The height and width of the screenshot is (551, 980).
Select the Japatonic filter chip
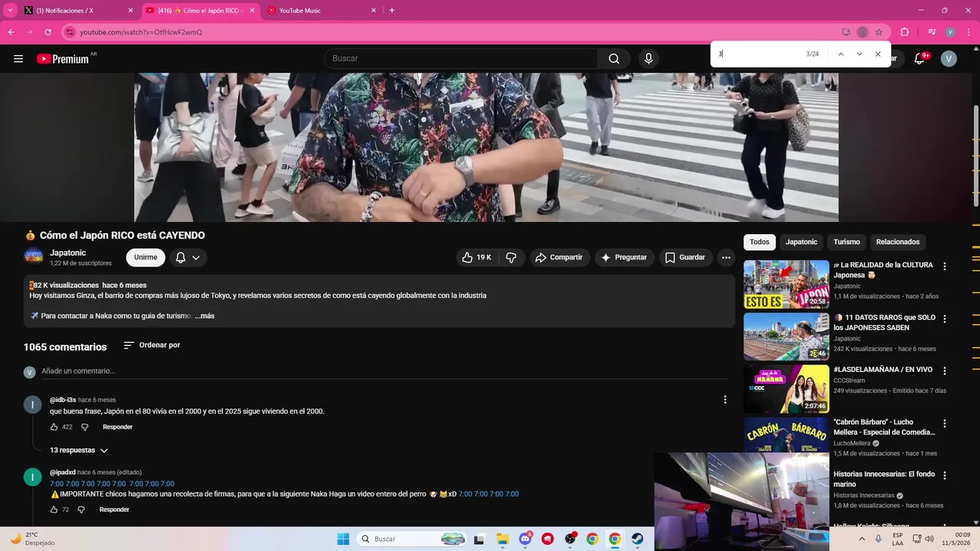(802, 242)
